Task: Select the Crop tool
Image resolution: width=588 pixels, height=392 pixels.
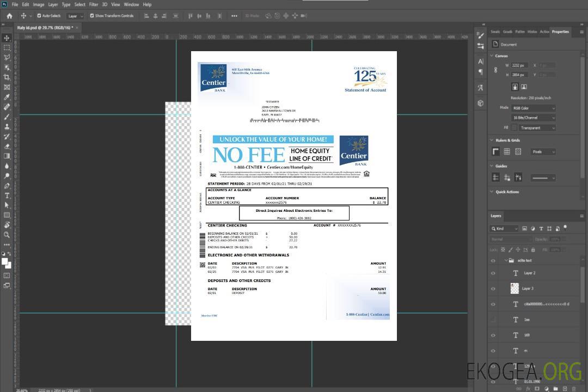Action: pyautogui.click(x=7, y=77)
